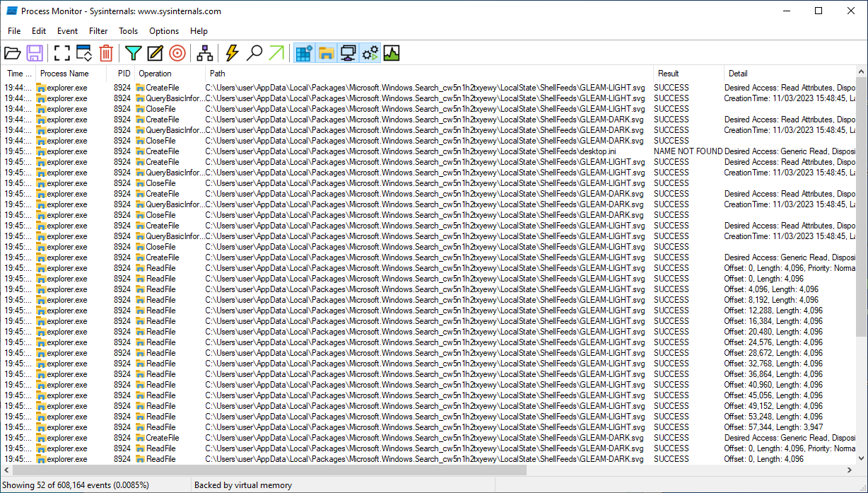Screen dimensions: 868x493
Task: Clear the event display with trash icon
Action: (x=106, y=53)
